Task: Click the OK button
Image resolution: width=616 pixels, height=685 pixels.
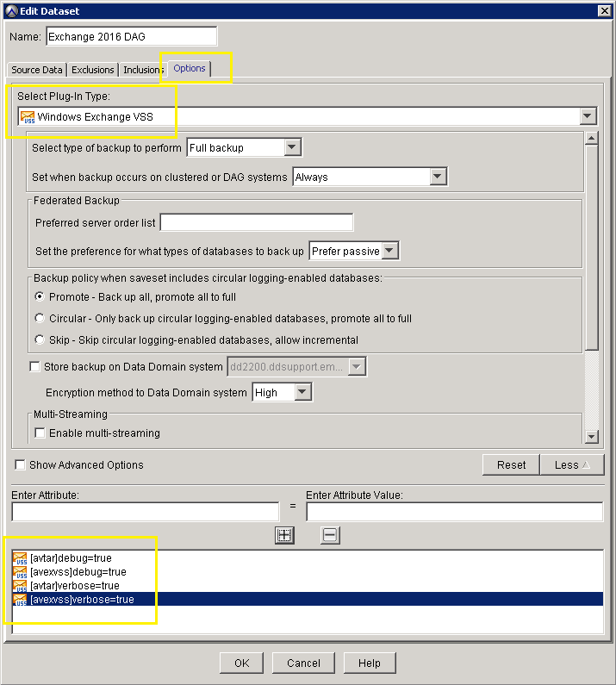Action: tap(241, 663)
